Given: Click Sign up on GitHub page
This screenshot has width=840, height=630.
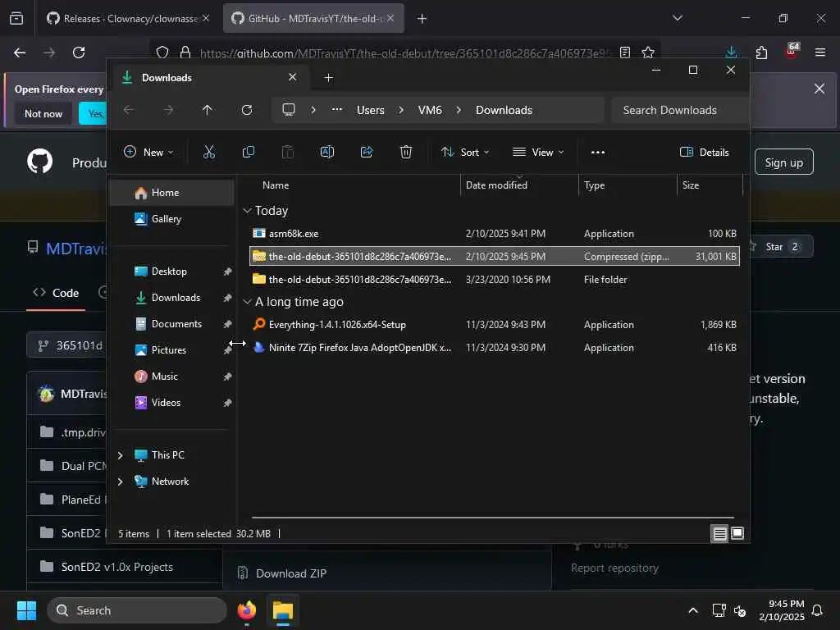Looking at the screenshot, I should pos(783,162).
